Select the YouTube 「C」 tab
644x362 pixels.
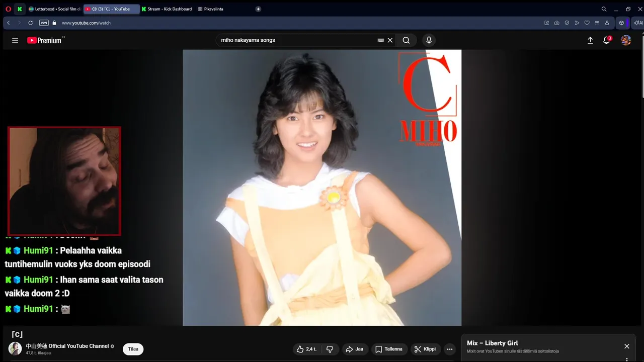[x=111, y=9]
